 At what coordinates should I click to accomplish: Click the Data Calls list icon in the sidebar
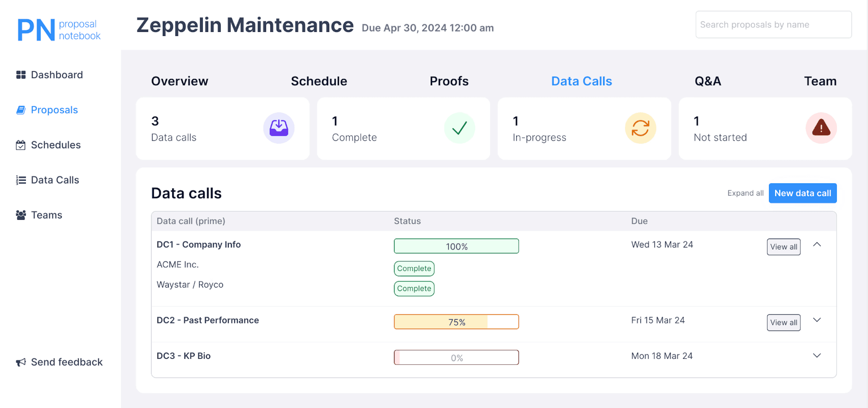pyautogui.click(x=21, y=180)
